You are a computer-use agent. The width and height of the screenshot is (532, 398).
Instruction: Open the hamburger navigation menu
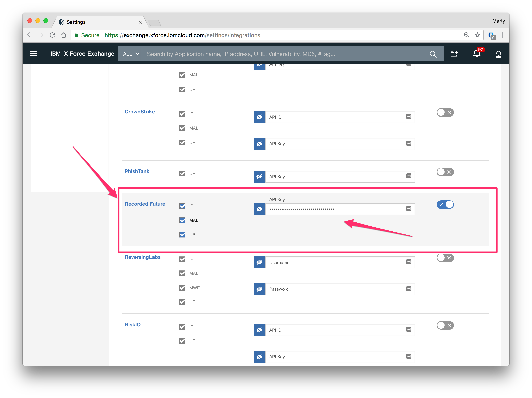coord(33,53)
